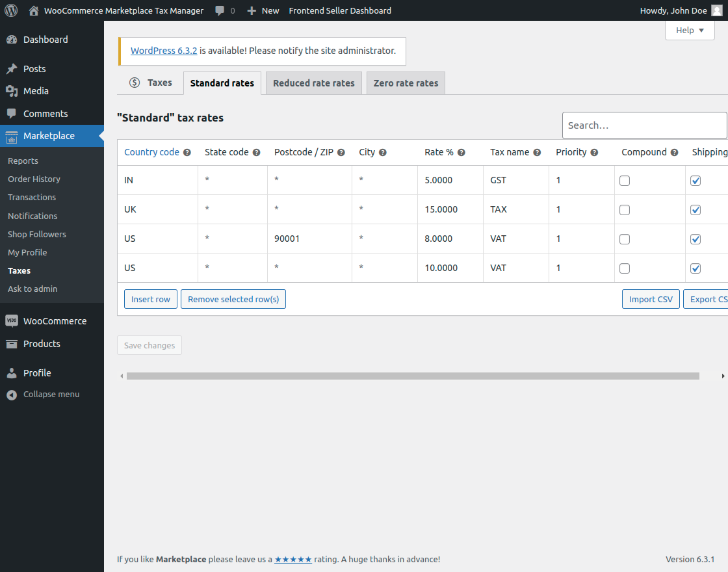Viewport: 728px width, 572px height.
Task: Open the Help dropdown
Action: click(689, 30)
